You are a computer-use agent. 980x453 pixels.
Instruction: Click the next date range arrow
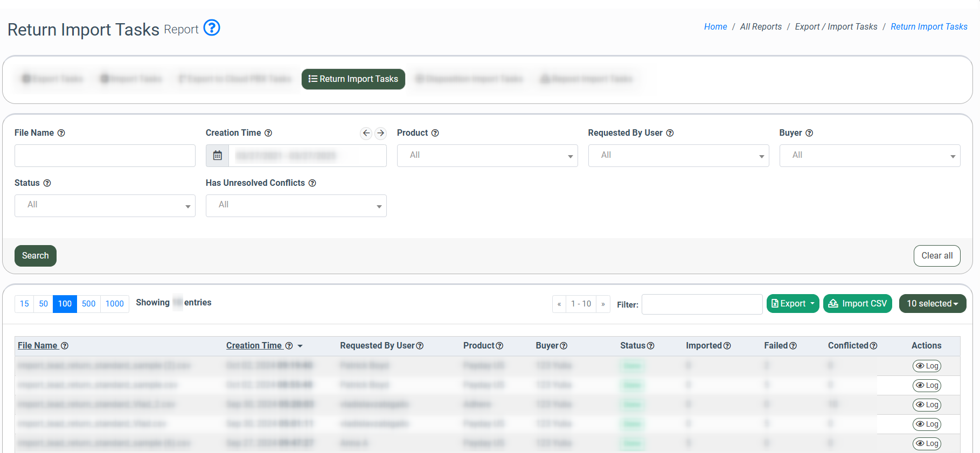[x=381, y=133]
